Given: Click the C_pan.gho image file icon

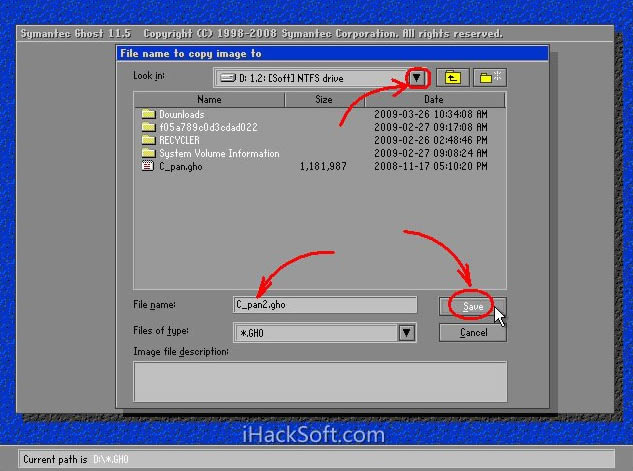Looking at the screenshot, I should 148,166.
